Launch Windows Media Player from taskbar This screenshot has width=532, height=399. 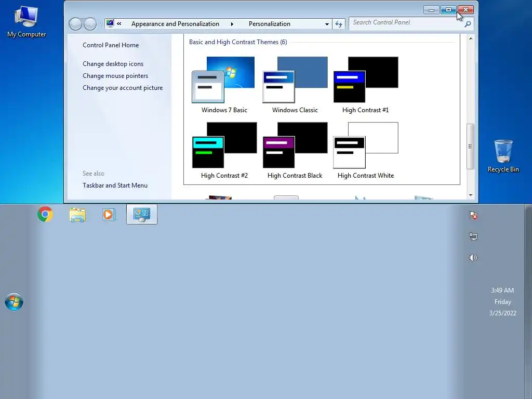coord(109,215)
